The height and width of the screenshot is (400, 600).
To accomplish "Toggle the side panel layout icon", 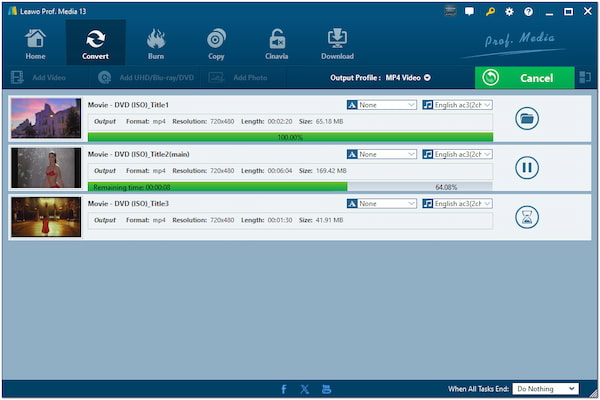I will pyautogui.click(x=585, y=77).
